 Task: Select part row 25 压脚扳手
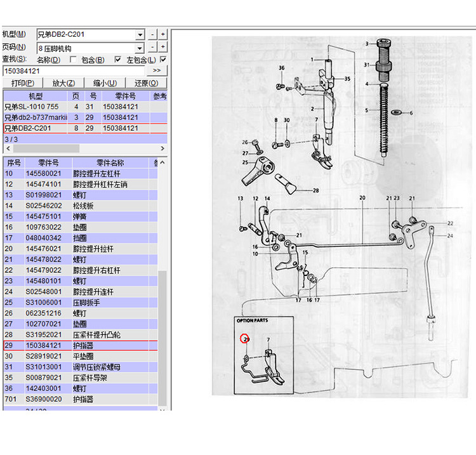(x=81, y=303)
